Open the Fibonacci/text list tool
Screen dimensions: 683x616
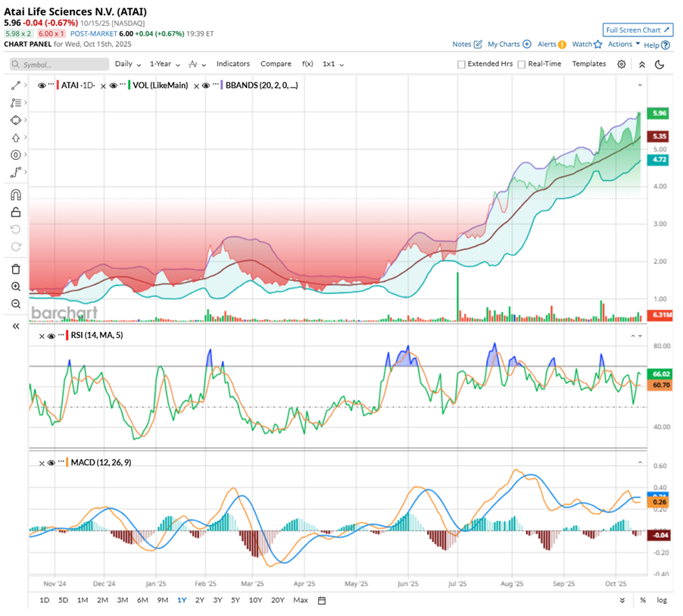click(16, 102)
